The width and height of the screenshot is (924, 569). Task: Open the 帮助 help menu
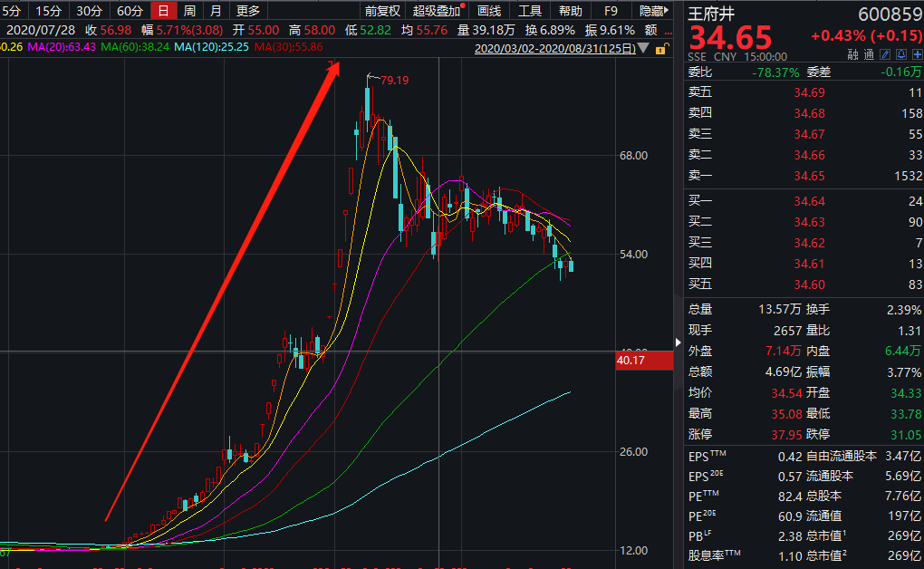[570, 11]
